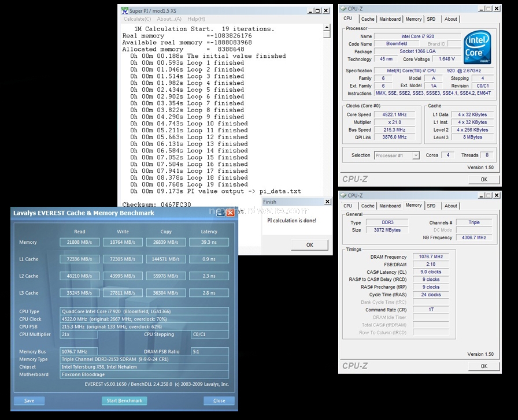Open the Calculate(C) menu in Super PI
518x420 pixels.
[138, 19]
